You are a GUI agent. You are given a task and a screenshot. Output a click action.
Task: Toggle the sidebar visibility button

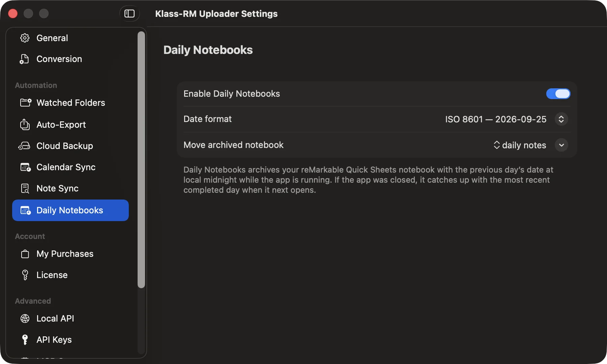tap(129, 13)
